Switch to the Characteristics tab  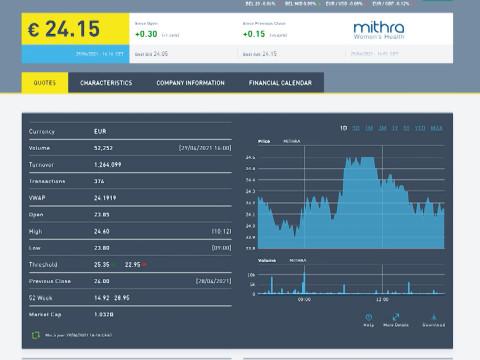[106, 83]
